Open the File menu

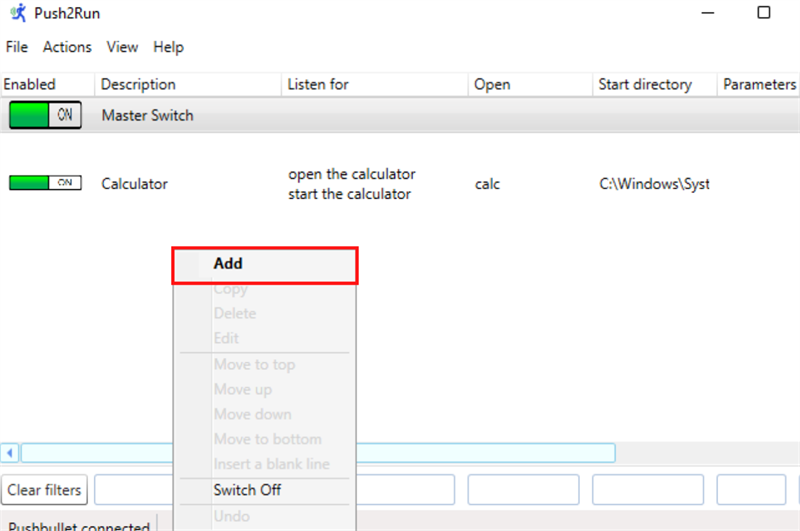(x=17, y=47)
